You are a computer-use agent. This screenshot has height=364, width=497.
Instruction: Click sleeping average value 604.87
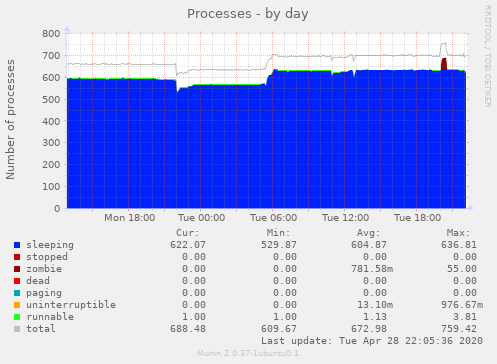tap(369, 245)
